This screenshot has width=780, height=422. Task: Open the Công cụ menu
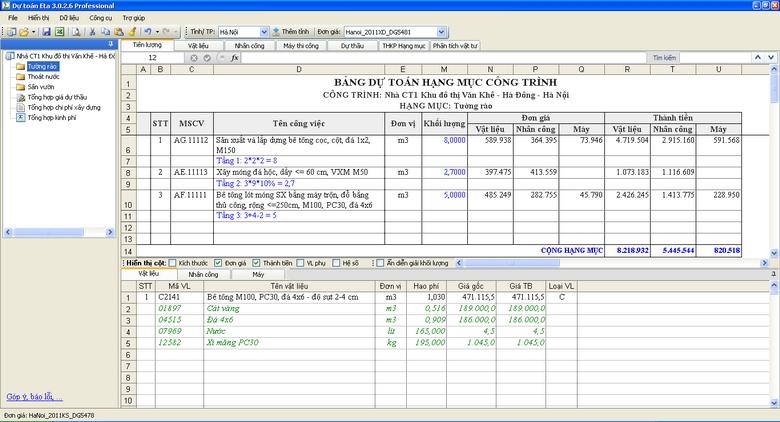(x=100, y=18)
